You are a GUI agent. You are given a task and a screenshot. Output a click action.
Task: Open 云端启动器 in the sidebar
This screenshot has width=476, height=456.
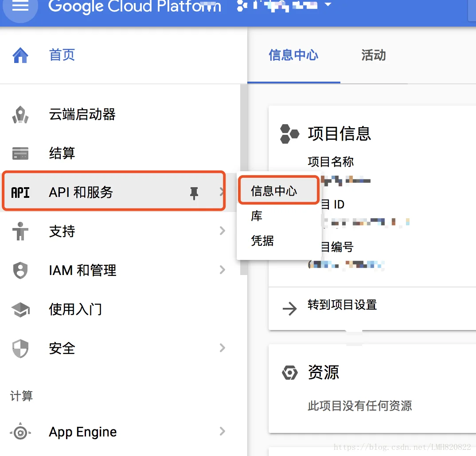[82, 114]
